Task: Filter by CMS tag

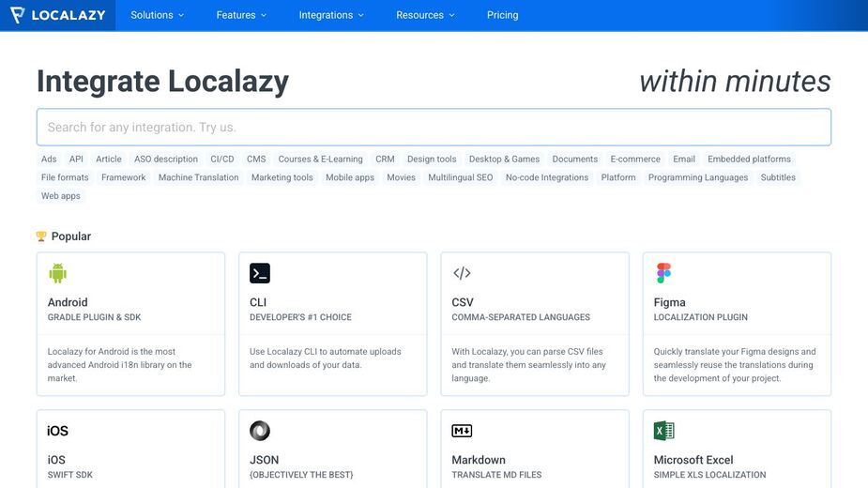Action: click(256, 159)
